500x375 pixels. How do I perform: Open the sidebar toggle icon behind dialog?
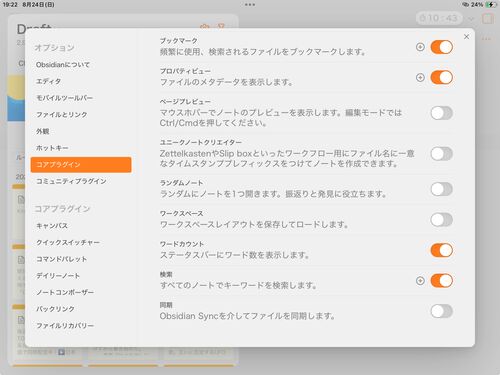[x=488, y=18]
